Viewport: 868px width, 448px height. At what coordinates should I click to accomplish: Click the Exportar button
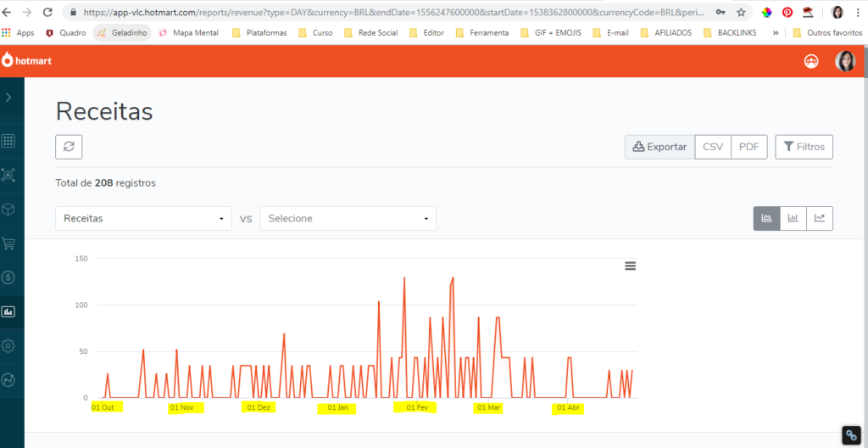point(659,147)
